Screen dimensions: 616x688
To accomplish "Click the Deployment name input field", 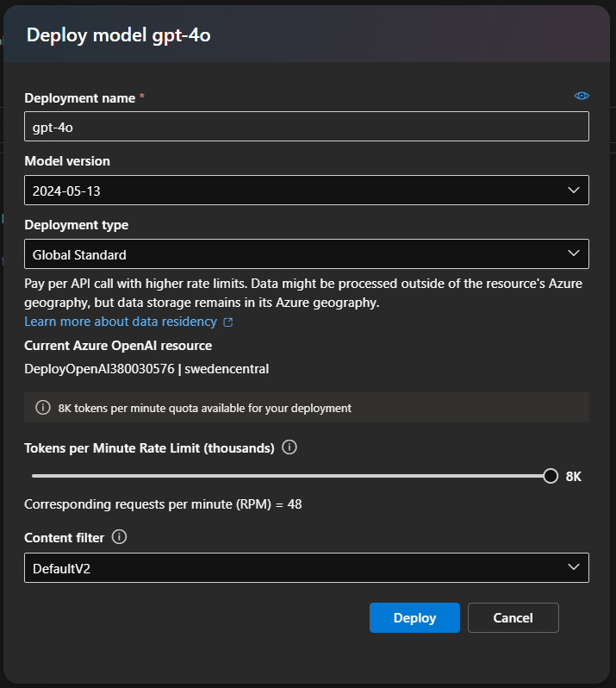I will click(307, 127).
